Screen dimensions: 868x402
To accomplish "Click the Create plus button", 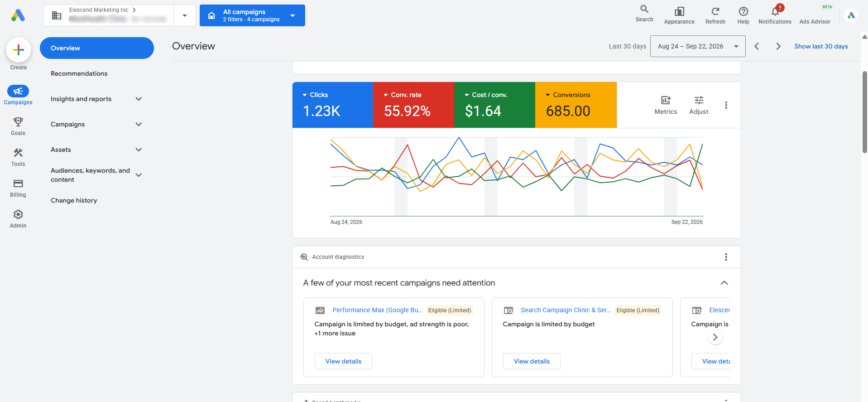I will 19,50.
